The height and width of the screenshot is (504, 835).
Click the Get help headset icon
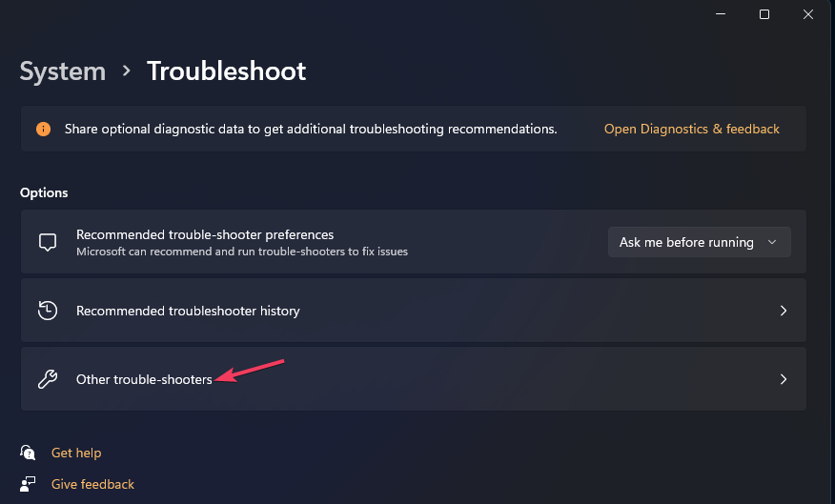[x=29, y=453]
